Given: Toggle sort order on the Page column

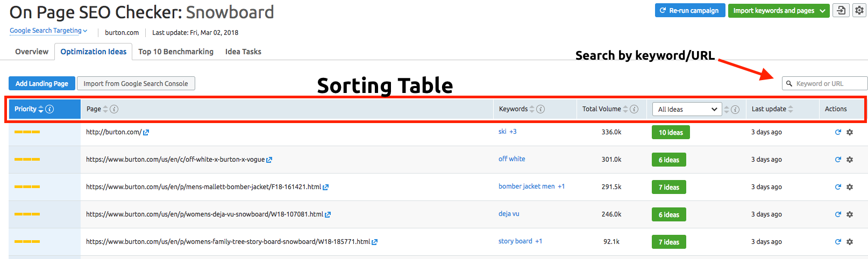Looking at the screenshot, I should pyautogui.click(x=105, y=109).
